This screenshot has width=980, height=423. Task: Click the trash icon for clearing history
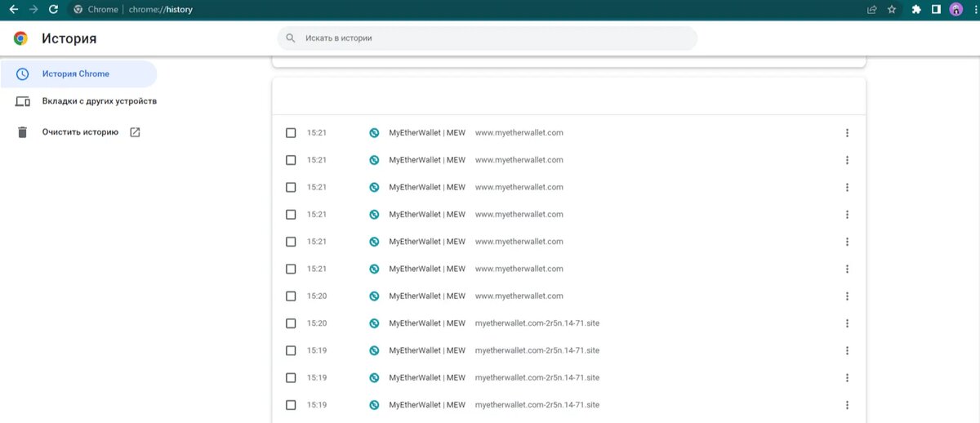[x=23, y=132]
